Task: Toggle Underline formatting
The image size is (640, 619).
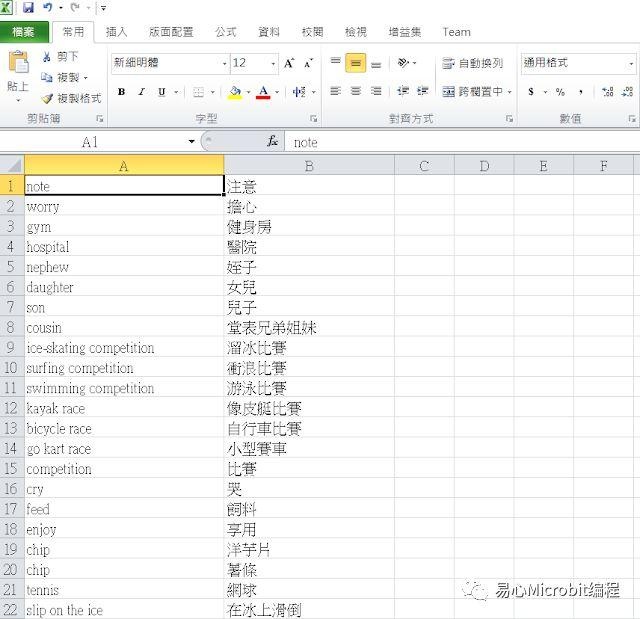Action: pyautogui.click(x=162, y=92)
